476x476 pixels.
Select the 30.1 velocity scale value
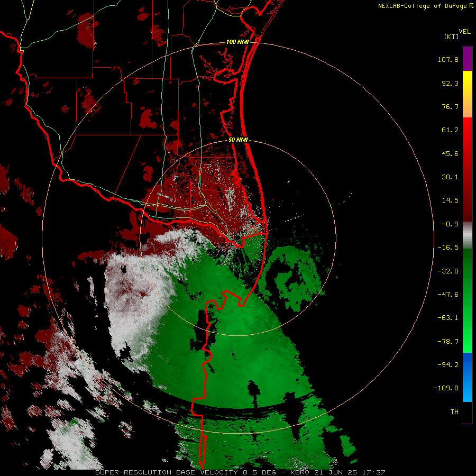(x=450, y=177)
